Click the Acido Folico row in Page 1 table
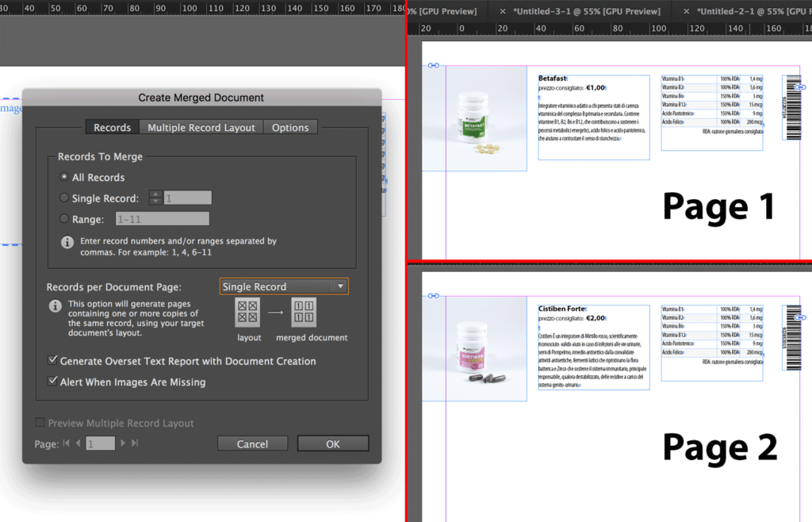812x522 pixels. tap(712, 121)
